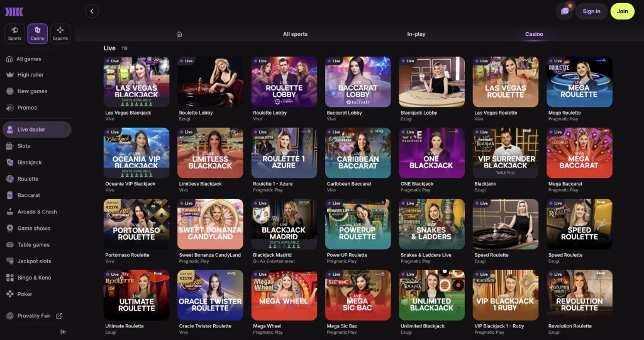Open Blackjack Madrid game thumbnail

click(284, 224)
